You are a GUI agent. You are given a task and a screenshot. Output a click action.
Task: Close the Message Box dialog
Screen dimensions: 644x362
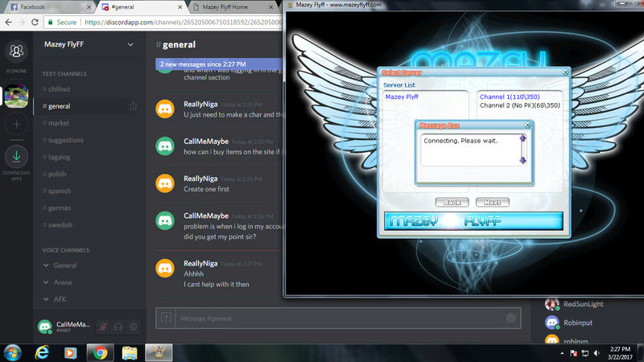coord(528,125)
